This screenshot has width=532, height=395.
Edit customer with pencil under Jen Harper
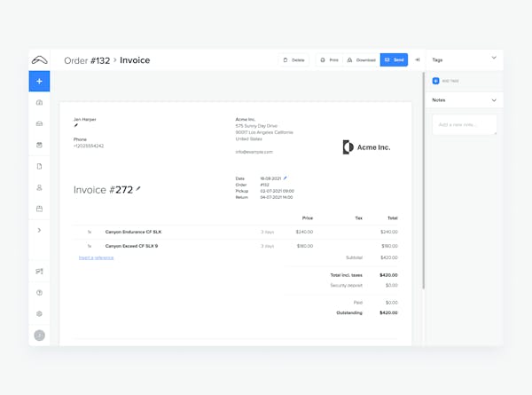point(76,126)
